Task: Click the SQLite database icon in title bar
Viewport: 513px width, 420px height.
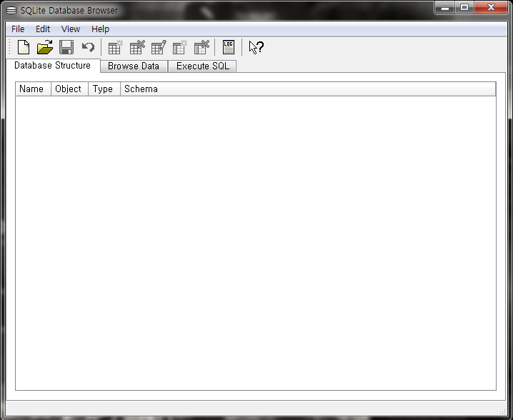Action: point(11,11)
